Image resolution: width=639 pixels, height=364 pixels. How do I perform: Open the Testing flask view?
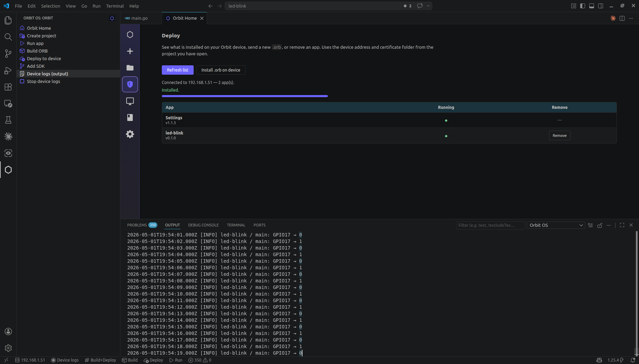[8, 120]
